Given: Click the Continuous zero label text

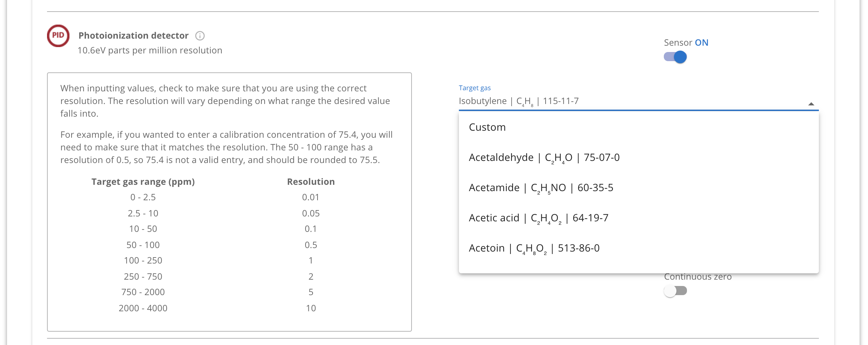Looking at the screenshot, I should (x=697, y=276).
